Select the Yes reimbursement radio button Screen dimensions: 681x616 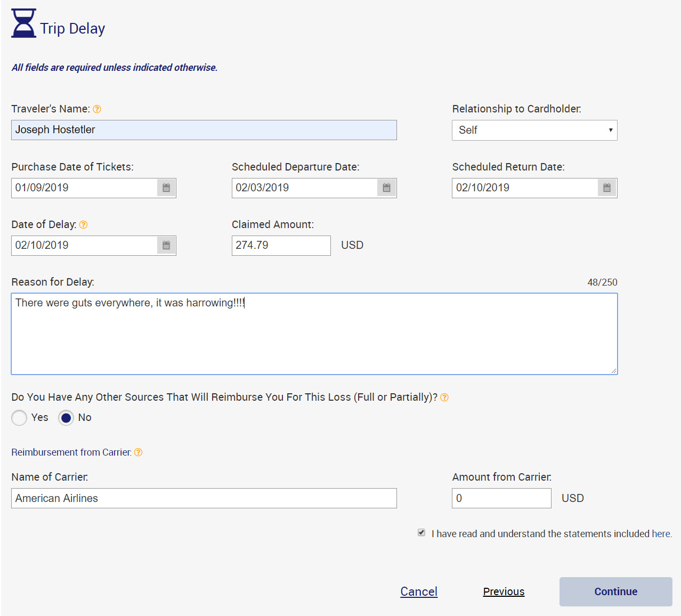(x=19, y=418)
